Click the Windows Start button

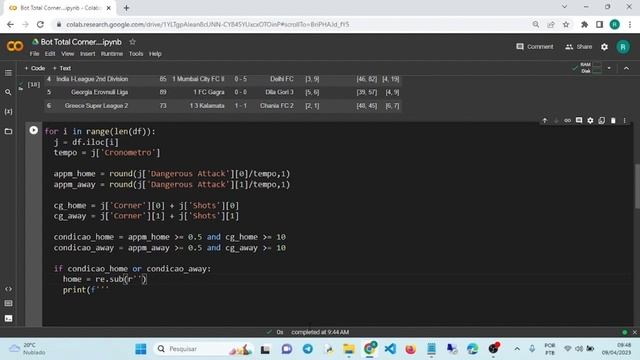click(x=141, y=349)
